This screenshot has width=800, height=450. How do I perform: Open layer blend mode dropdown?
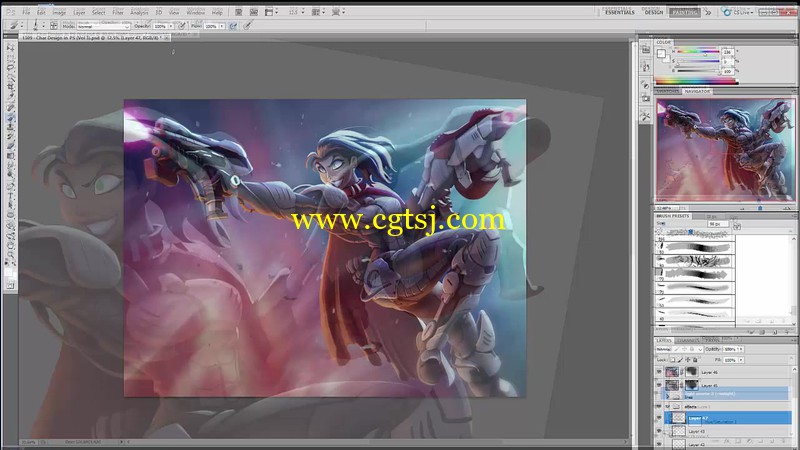(680, 349)
